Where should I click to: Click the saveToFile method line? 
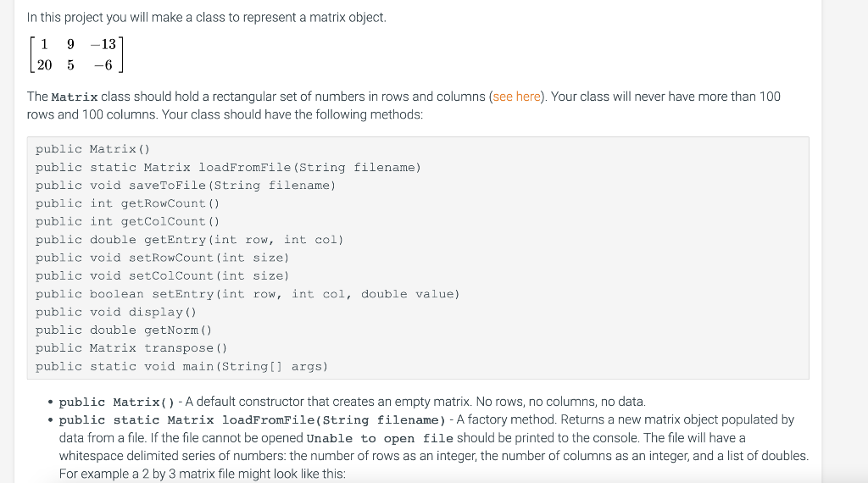tap(186, 186)
